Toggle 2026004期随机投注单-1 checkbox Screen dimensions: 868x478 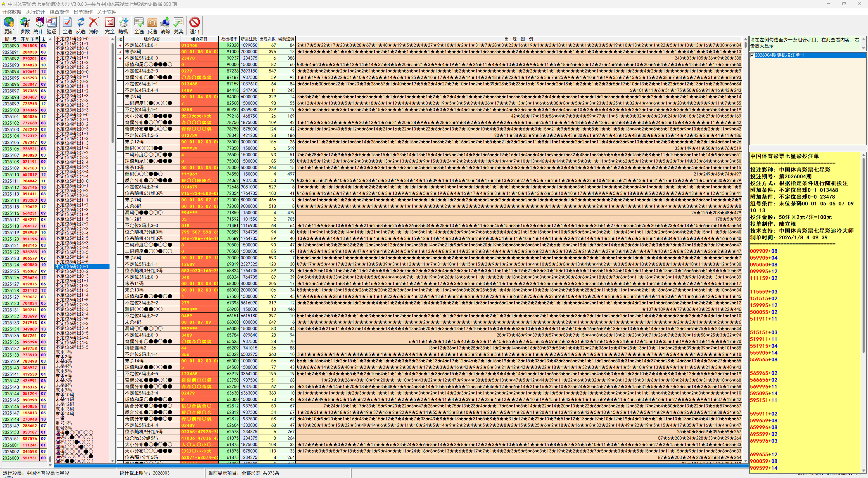tap(752, 55)
